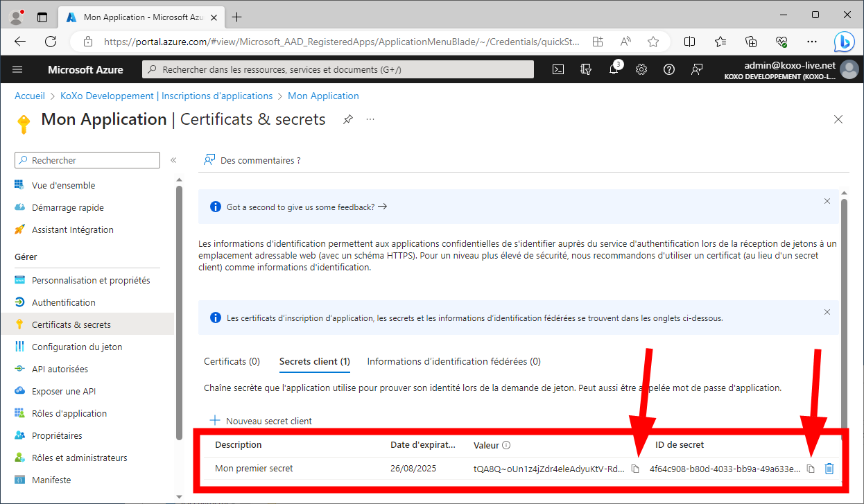Open the browser favorites list
The height and width of the screenshot is (504, 864).
[x=720, y=42]
